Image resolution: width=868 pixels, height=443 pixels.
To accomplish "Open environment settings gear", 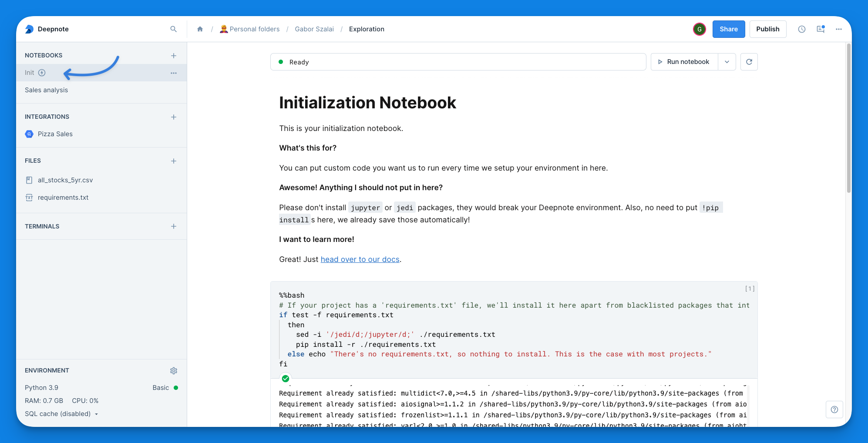I will point(174,370).
